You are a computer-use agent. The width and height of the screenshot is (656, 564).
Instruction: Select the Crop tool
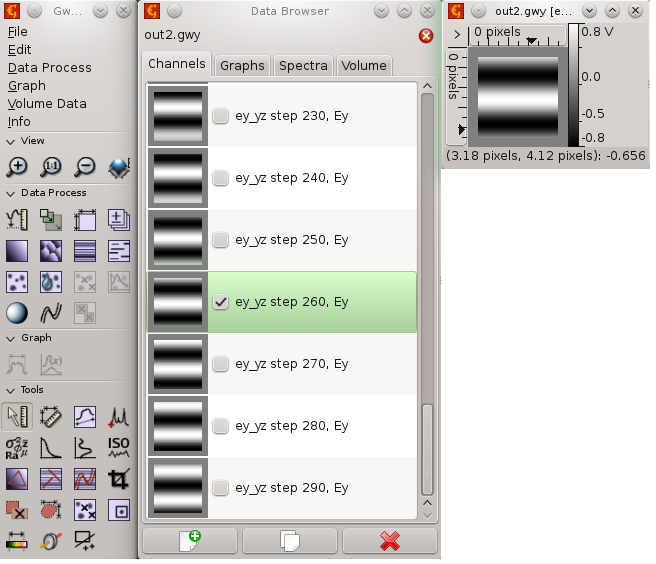point(119,479)
